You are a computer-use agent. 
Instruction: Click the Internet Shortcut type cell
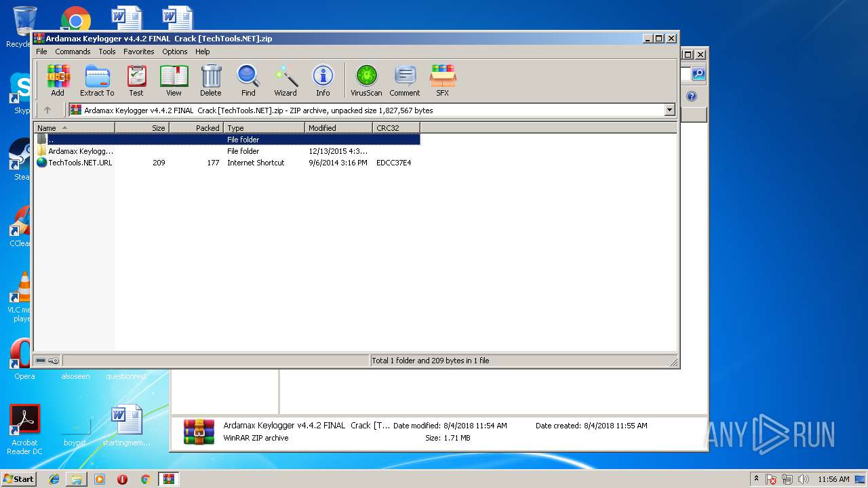(x=256, y=163)
